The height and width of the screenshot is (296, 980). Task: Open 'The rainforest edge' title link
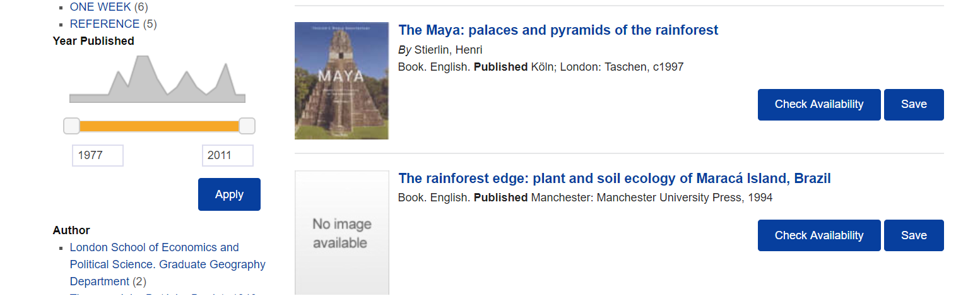pos(614,179)
